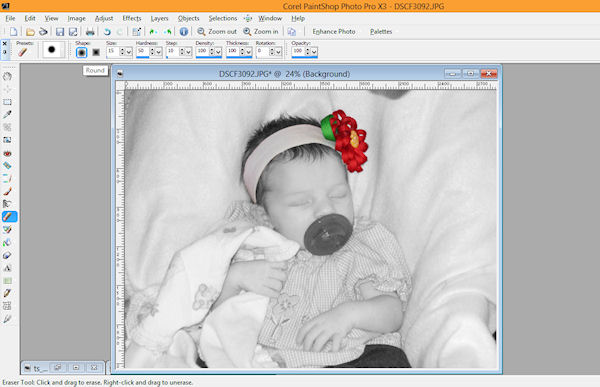Click the Zoom out button

(x=217, y=32)
